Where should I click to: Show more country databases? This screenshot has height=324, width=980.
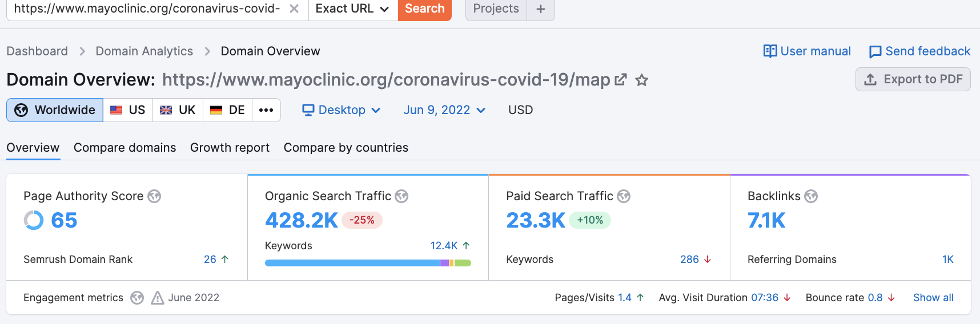tap(266, 110)
